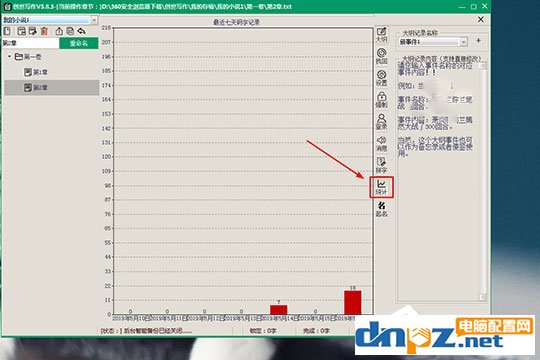Click the 起名 name generator icon
This screenshot has height=360, width=540.
381,209
